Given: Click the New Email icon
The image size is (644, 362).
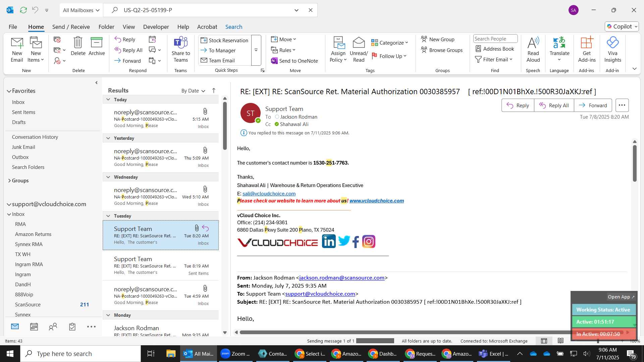Looking at the screenshot, I should tap(17, 49).
